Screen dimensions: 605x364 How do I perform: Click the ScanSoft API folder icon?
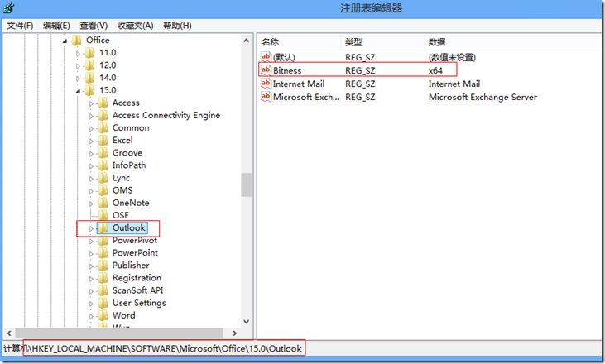tap(103, 290)
